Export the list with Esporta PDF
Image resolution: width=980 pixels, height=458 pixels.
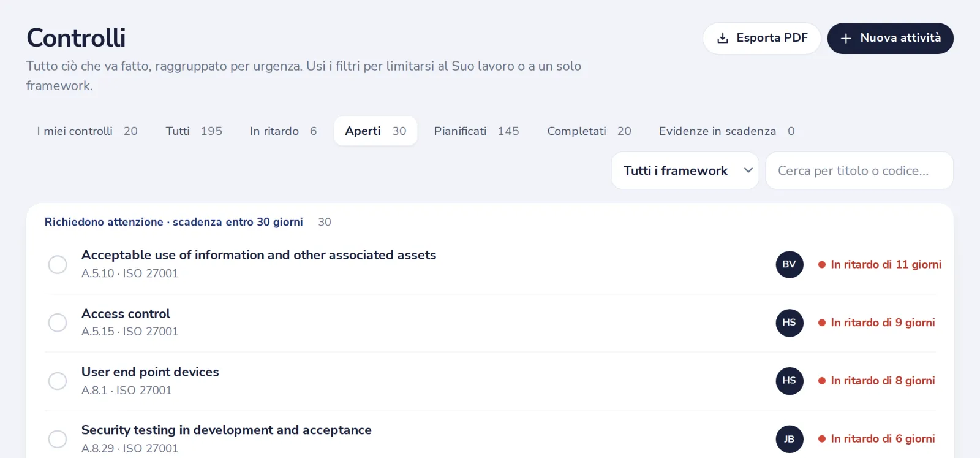(761, 38)
